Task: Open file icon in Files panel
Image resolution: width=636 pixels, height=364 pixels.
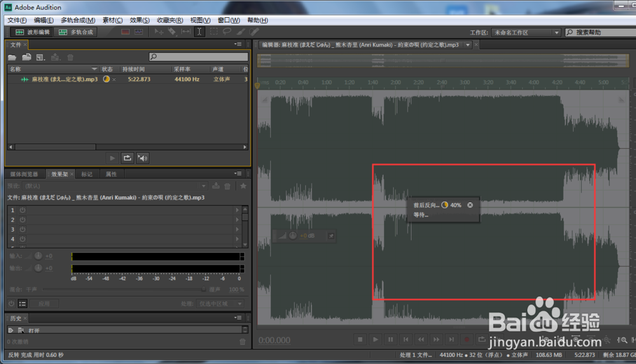Action: pos(12,58)
